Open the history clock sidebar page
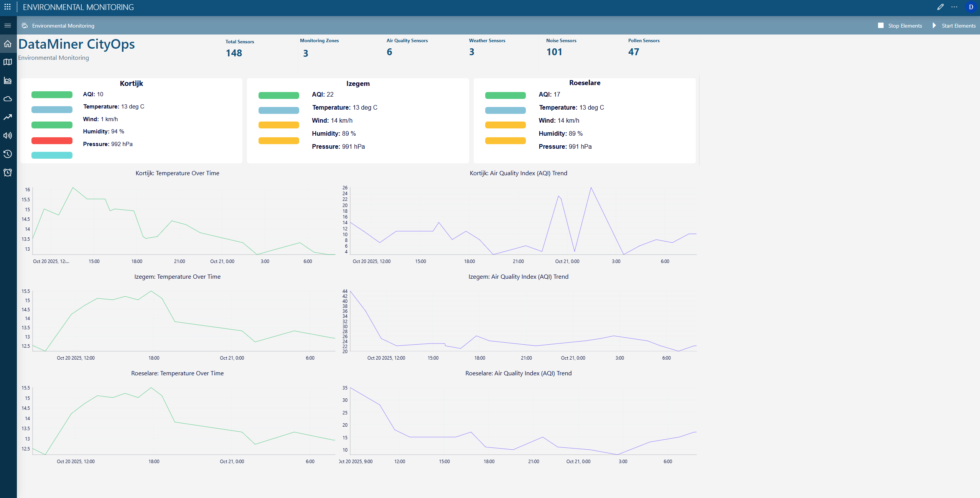Image resolution: width=980 pixels, height=498 pixels. (8, 154)
